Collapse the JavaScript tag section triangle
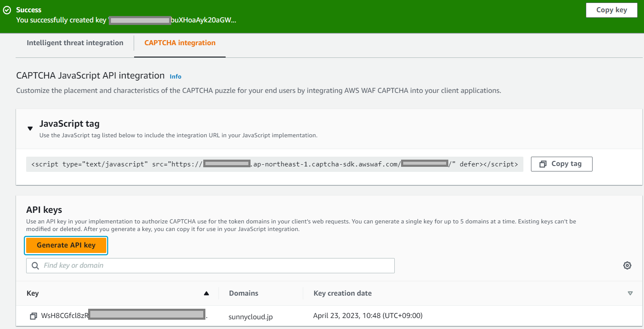The height and width of the screenshot is (329, 644). click(x=30, y=128)
